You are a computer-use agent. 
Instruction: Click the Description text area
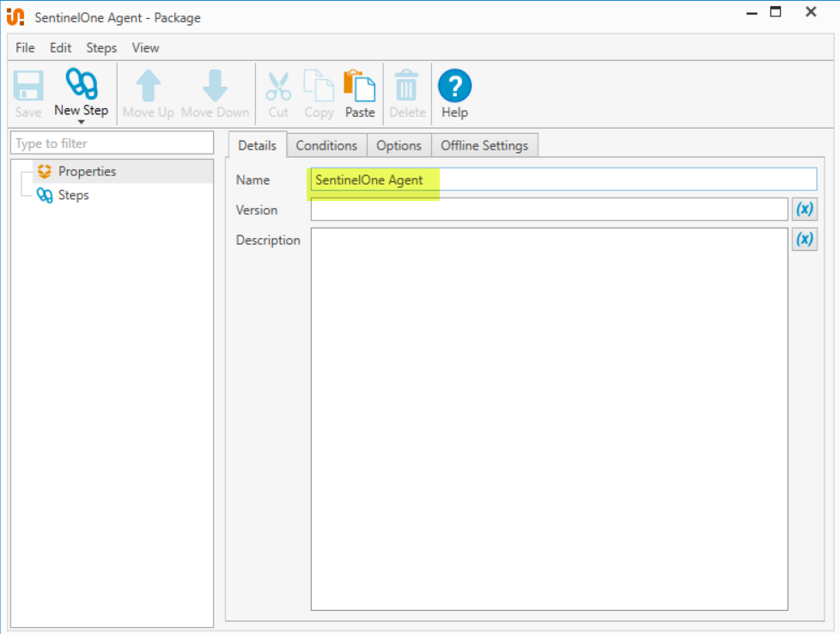point(549,419)
